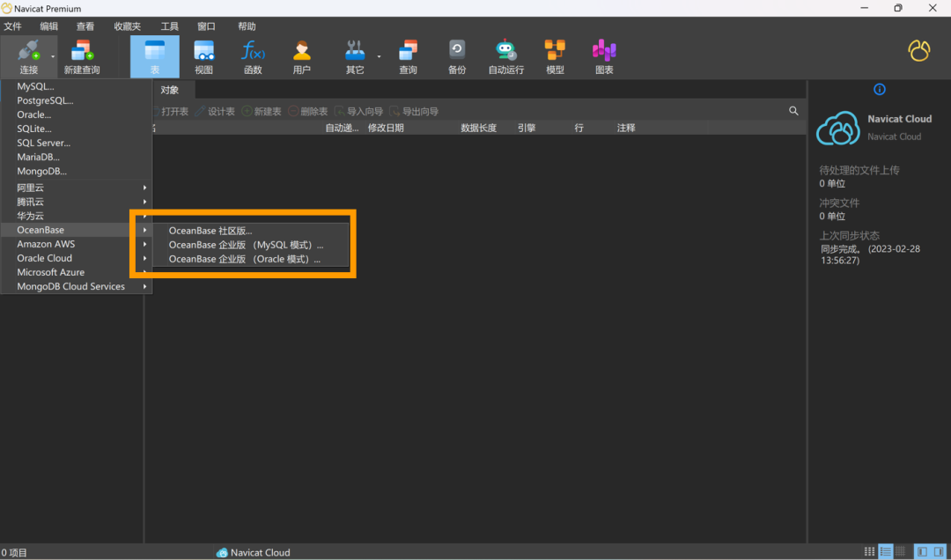The height and width of the screenshot is (560, 951).
Task: Open the 窗口 menu
Action: point(206,26)
